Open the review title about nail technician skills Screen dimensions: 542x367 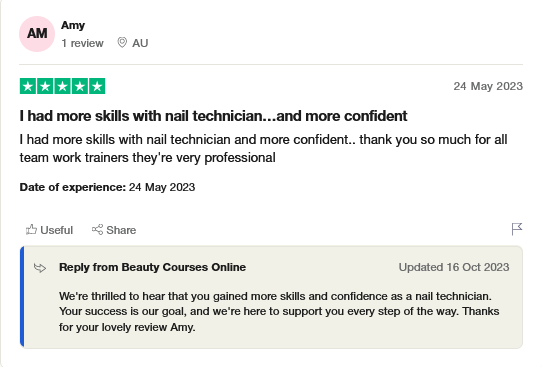[213, 116]
